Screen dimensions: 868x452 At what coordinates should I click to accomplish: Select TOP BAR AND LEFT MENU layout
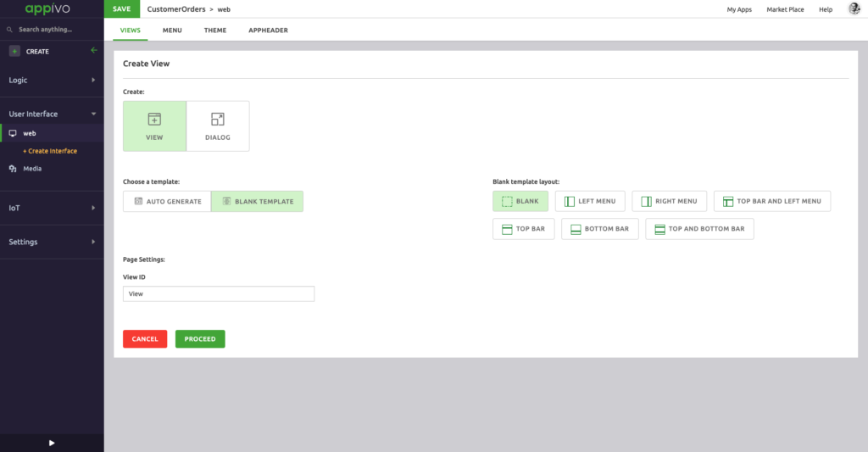pyautogui.click(x=772, y=201)
